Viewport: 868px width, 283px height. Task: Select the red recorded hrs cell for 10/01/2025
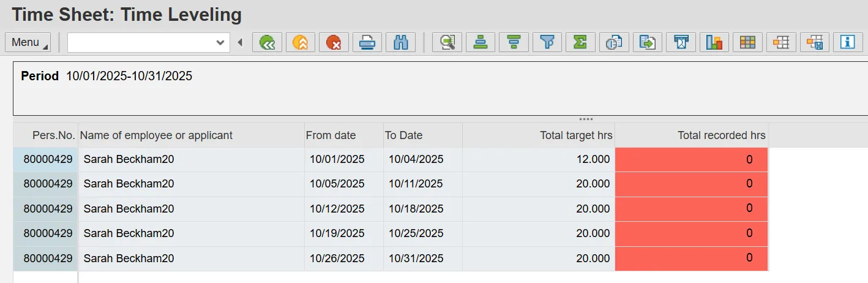click(x=691, y=159)
